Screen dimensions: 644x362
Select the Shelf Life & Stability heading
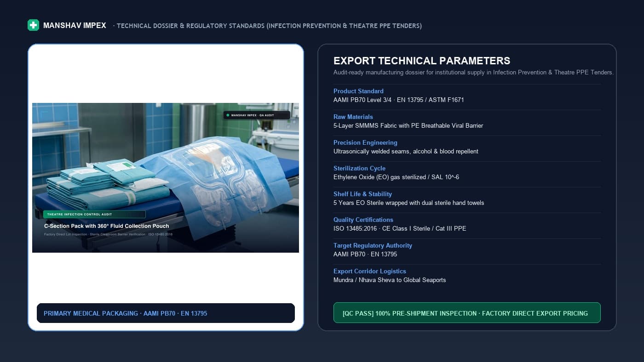[362, 194]
